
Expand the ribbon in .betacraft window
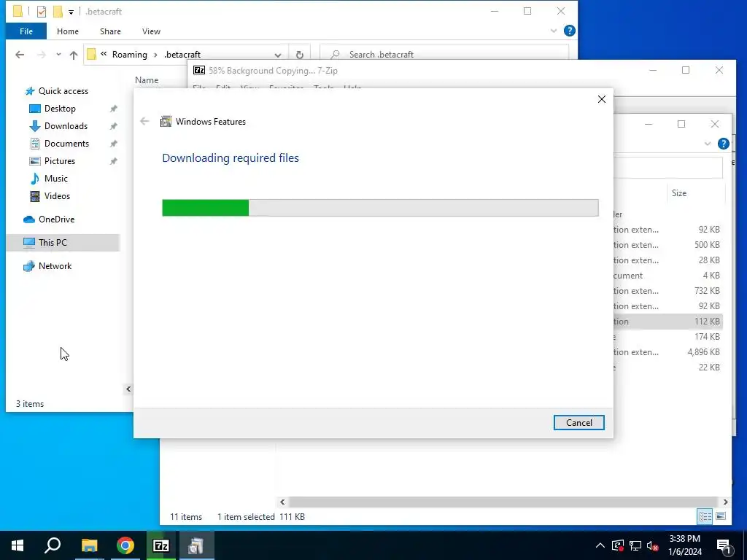(x=554, y=31)
